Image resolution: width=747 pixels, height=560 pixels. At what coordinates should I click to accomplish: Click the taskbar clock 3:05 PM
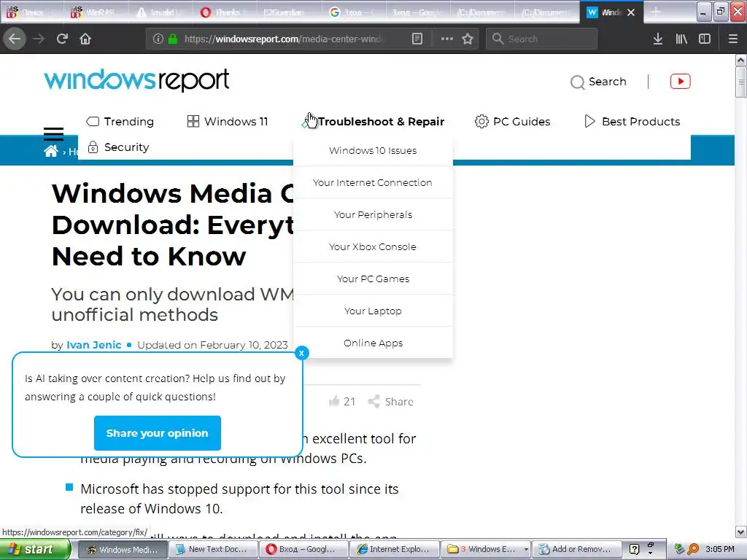pyautogui.click(x=720, y=549)
